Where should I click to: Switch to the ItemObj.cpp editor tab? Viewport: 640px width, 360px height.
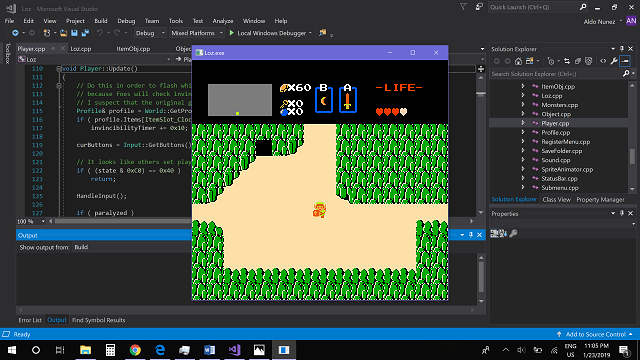(133, 49)
